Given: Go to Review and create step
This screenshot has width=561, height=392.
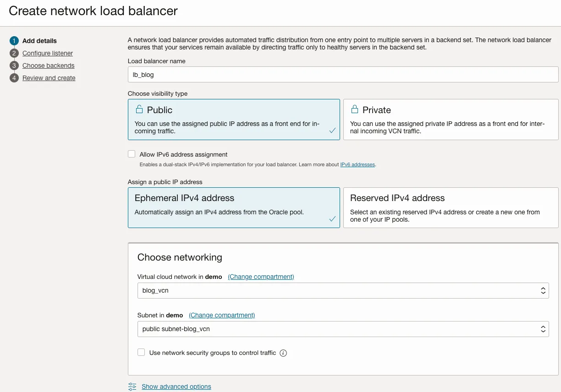Looking at the screenshot, I should coord(49,78).
